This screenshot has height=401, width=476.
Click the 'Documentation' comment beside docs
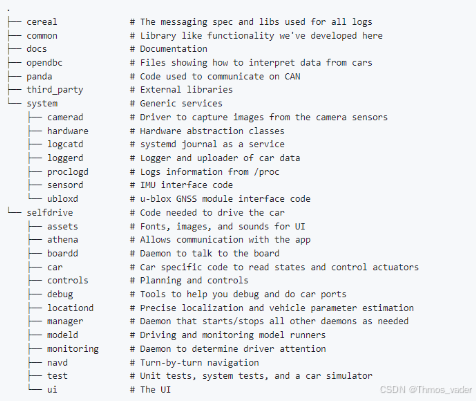173,49
